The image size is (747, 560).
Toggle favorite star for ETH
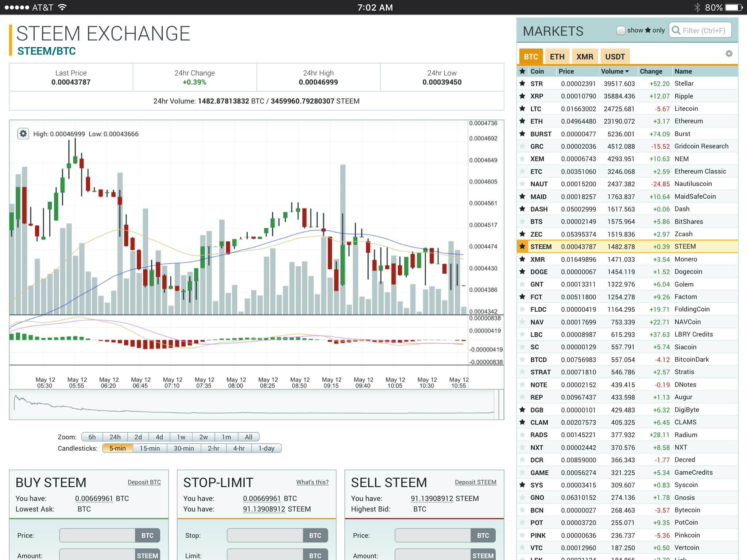coord(522,121)
